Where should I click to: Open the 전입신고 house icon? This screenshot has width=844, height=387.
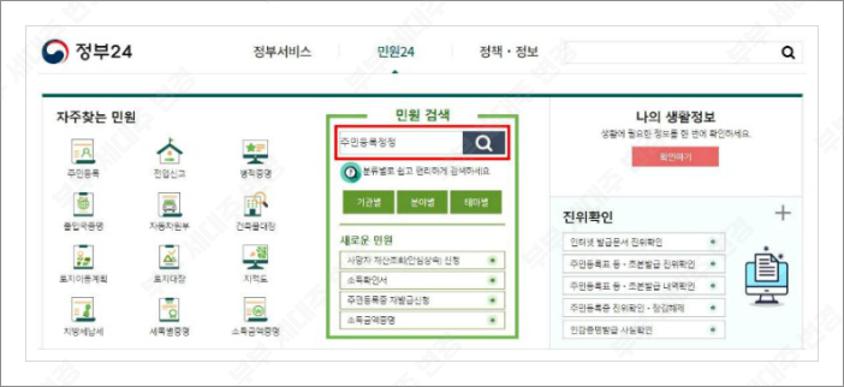point(169,152)
